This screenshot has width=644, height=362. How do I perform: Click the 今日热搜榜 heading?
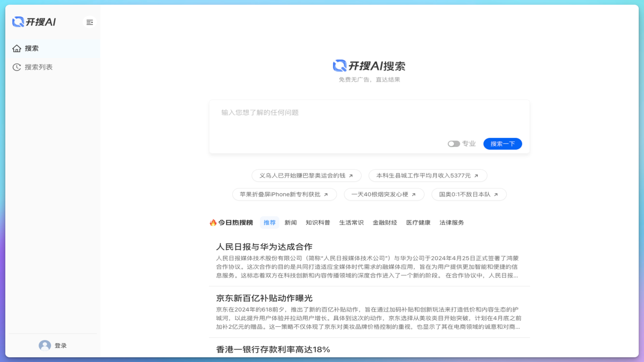(x=235, y=222)
